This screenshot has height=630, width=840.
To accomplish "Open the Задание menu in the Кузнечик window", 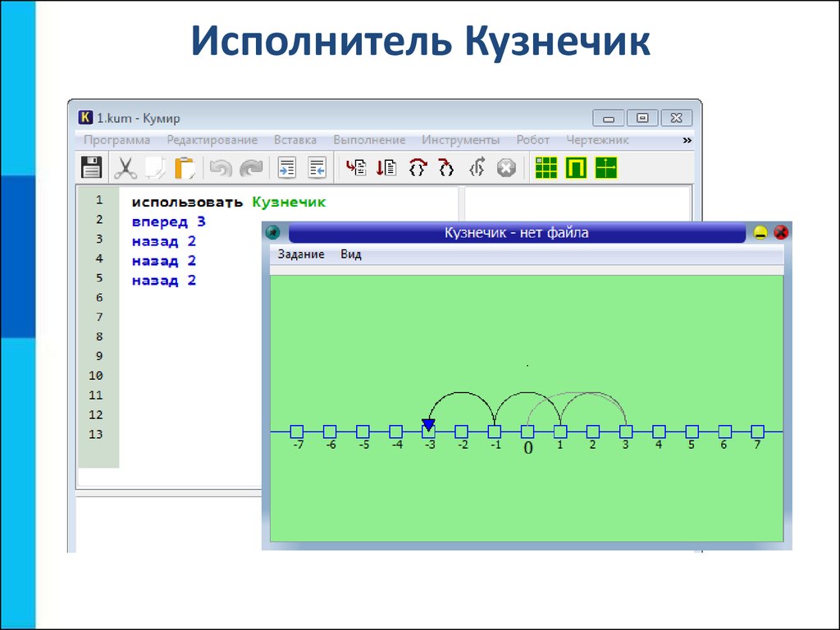I will pyautogui.click(x=301, y=254).
